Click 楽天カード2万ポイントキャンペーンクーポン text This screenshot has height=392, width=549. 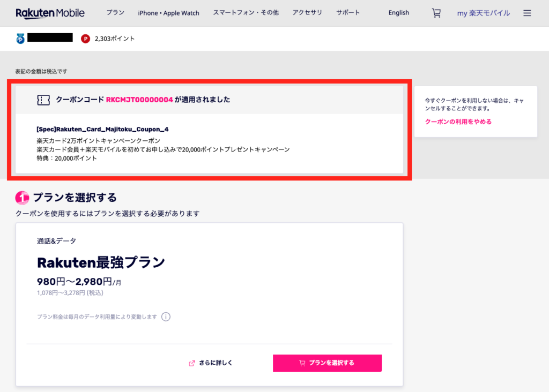(99, 141)
